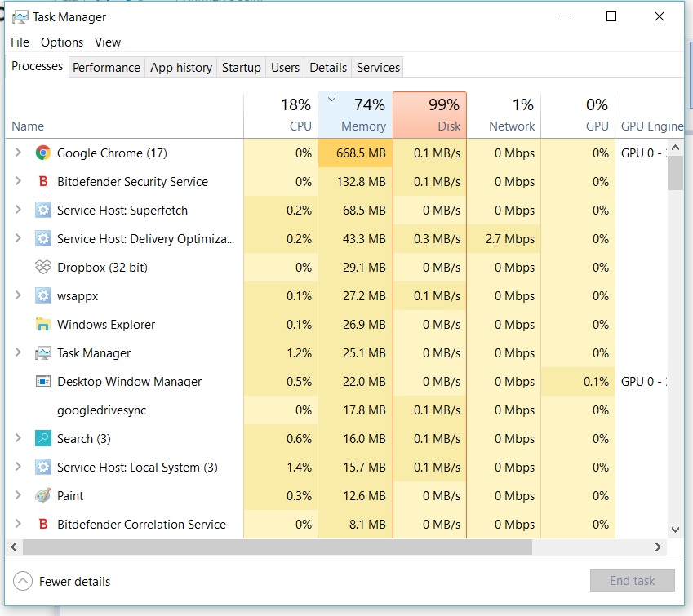Select the Processes tab
693x616 pixels.
point(37,66)
